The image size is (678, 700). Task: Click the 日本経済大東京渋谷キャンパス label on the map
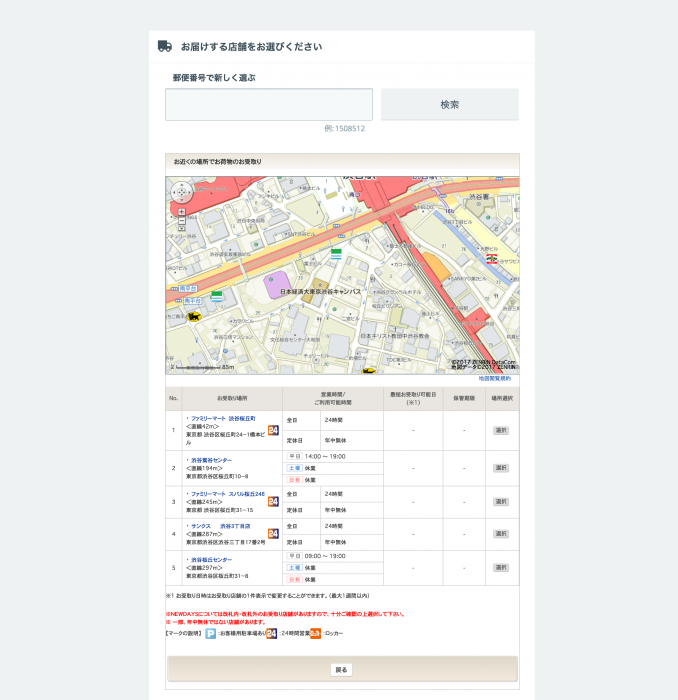[x=320, y=292]
